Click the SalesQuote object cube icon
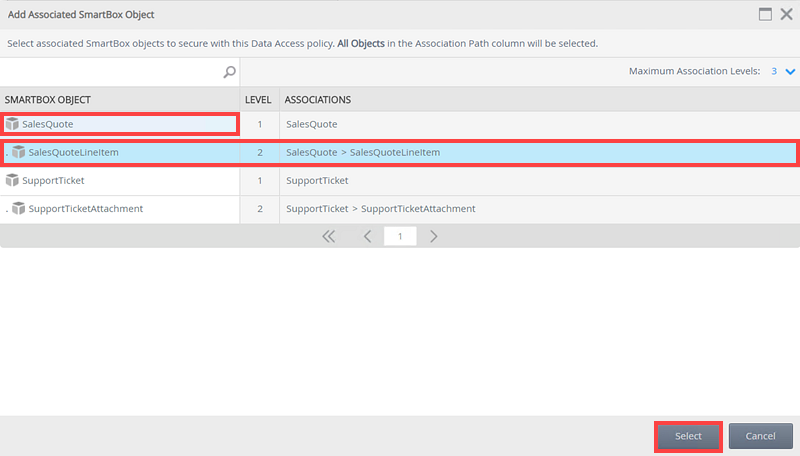Image resolution: width=800 pixels, height=456 pixels. click(x=12, y=124)
